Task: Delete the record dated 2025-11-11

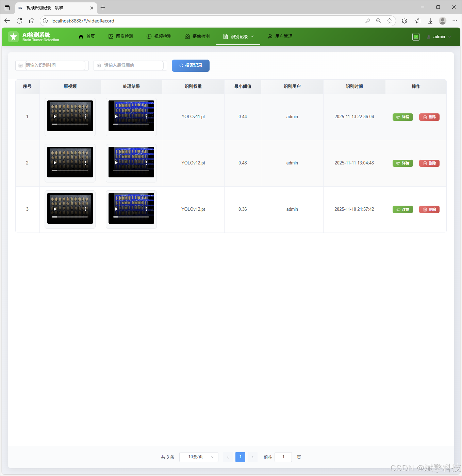Action: (429, 163)
